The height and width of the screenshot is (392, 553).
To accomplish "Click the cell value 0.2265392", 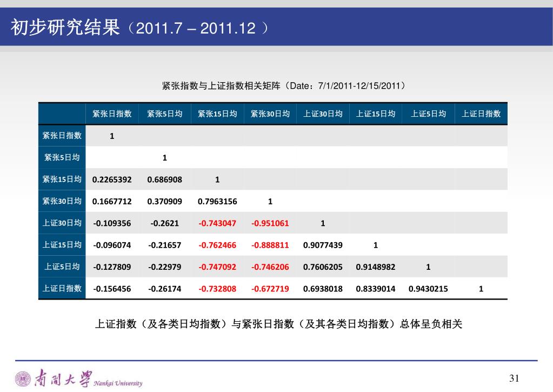I will coord(112,180).
